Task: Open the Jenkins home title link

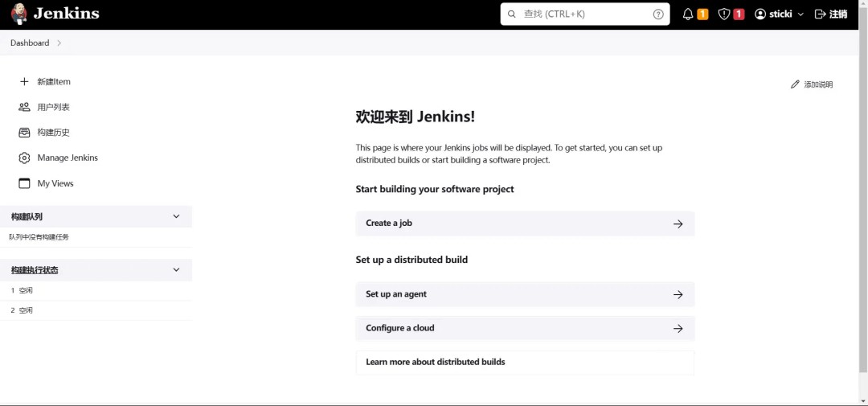Action: (x=67, y=14)
